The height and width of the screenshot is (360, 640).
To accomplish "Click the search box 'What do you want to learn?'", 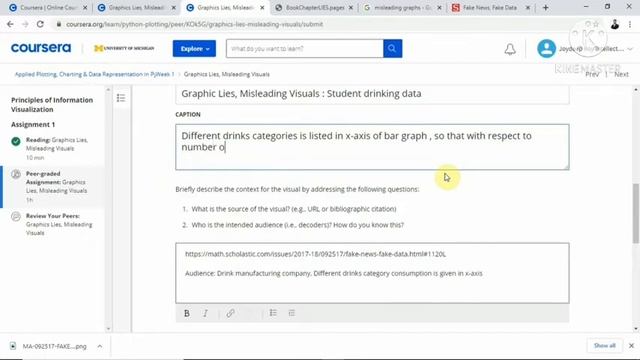I will pyautogui.click(x=304, y=49).
